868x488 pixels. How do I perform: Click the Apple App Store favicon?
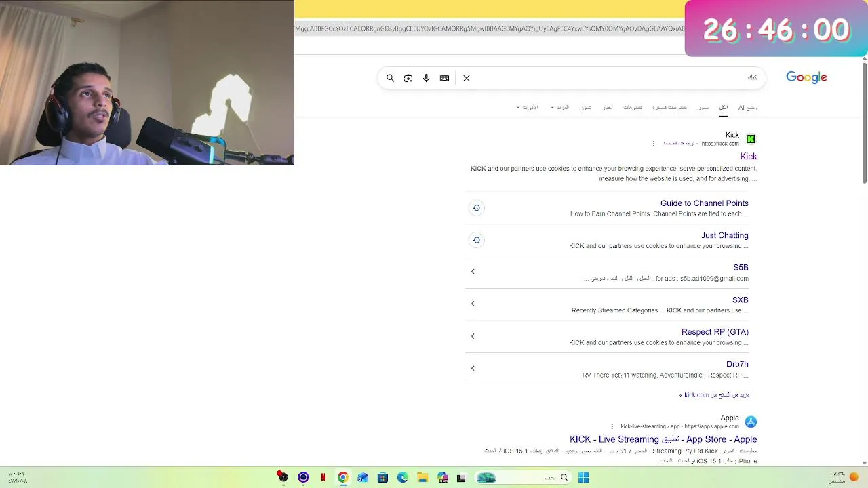click(751, 422)
